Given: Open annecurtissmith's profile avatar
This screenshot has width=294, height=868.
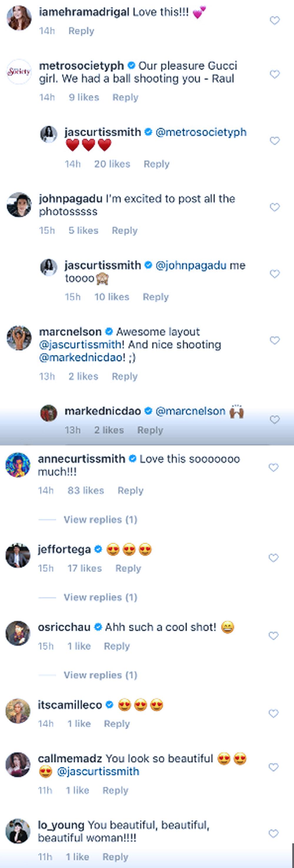Looking at the screenshot, I should coord(18,465).
